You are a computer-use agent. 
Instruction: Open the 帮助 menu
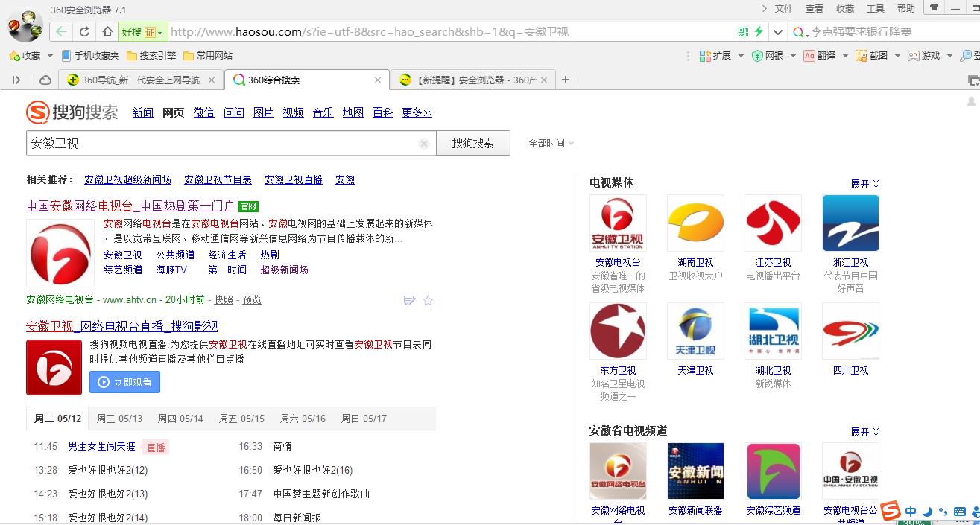pos(906,9)
